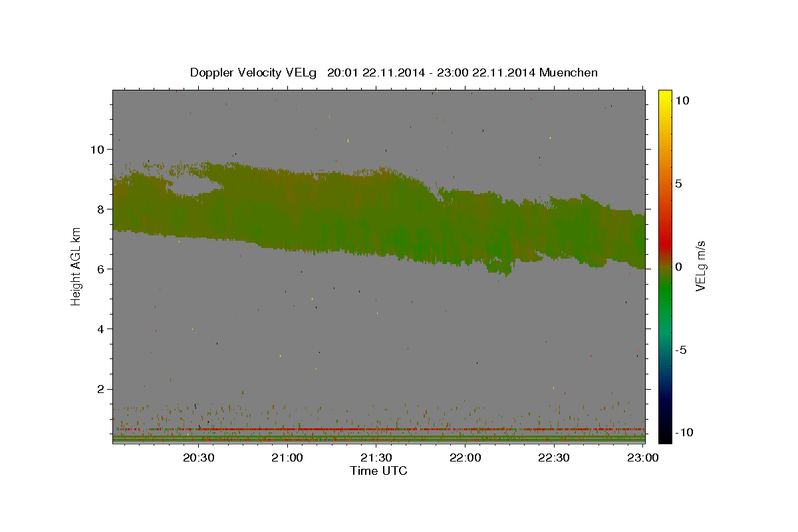Click the 'VELg m/s' colorbar label
Image resolution: width=798 pixels, height=532 pixels.
pos(700,266)
